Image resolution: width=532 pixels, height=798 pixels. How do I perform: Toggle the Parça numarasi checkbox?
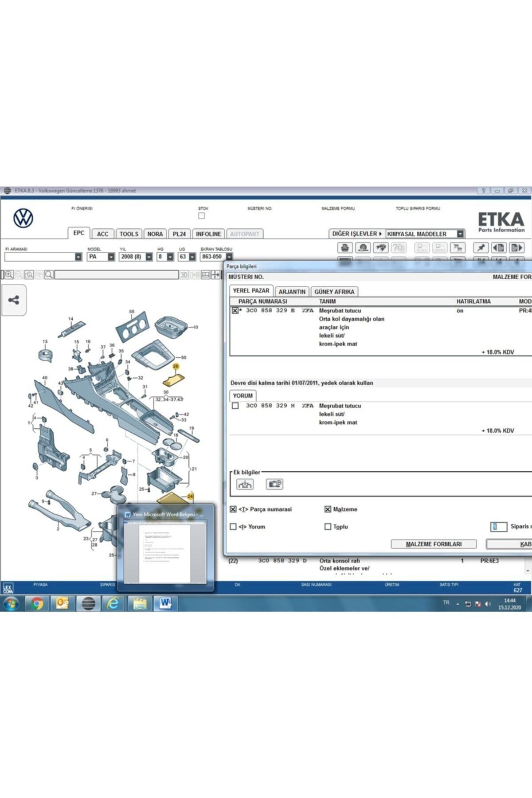tap(233, 509)
